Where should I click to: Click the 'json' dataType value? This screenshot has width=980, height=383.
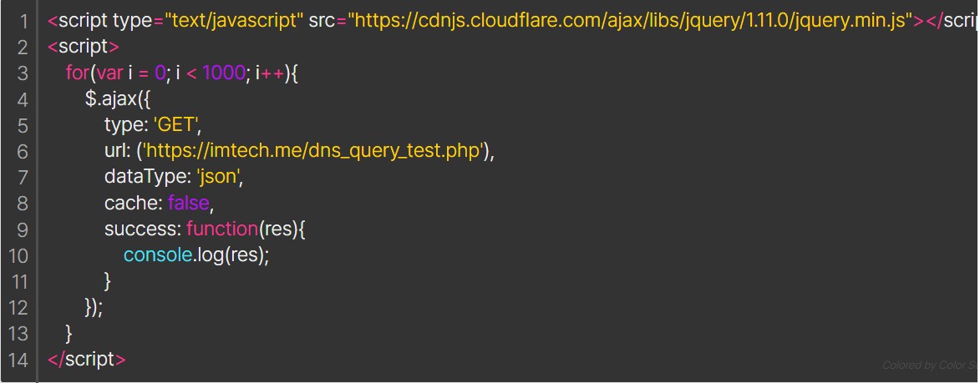(x=217, y=177)
